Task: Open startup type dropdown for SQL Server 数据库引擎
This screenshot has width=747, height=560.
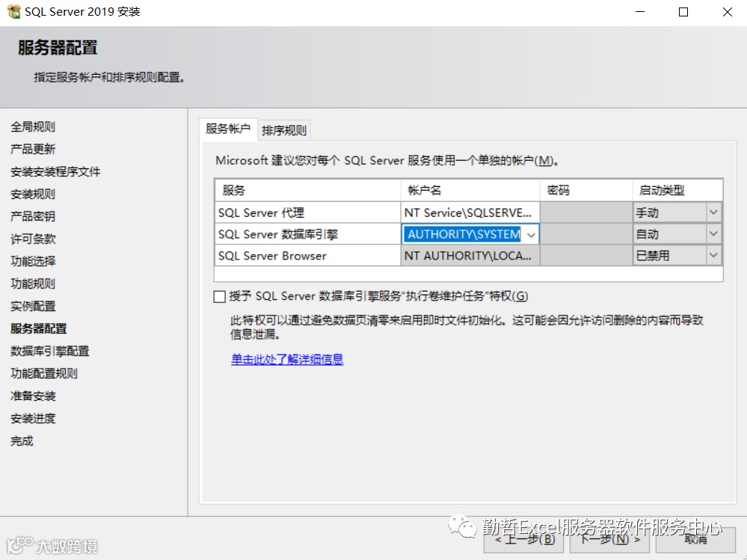Action: (x=713, y=234)
